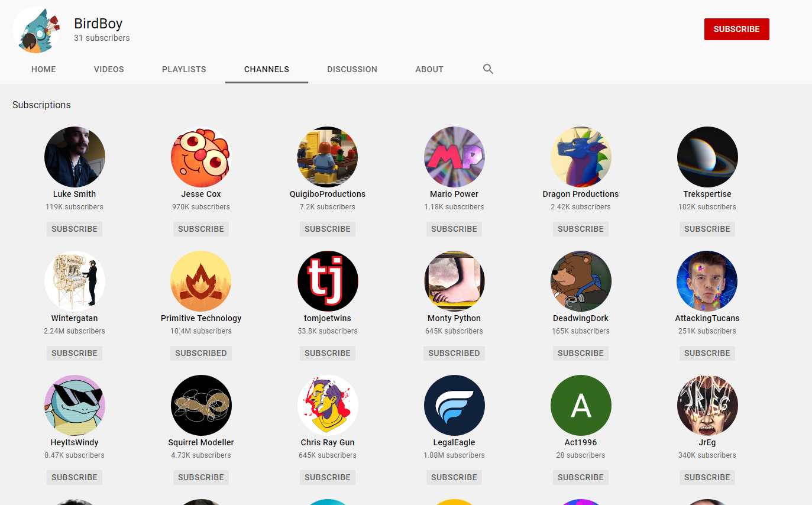Open JrEg screaming face avatar
The height and width of the screenshot is (505, 812).
(707, 405)
